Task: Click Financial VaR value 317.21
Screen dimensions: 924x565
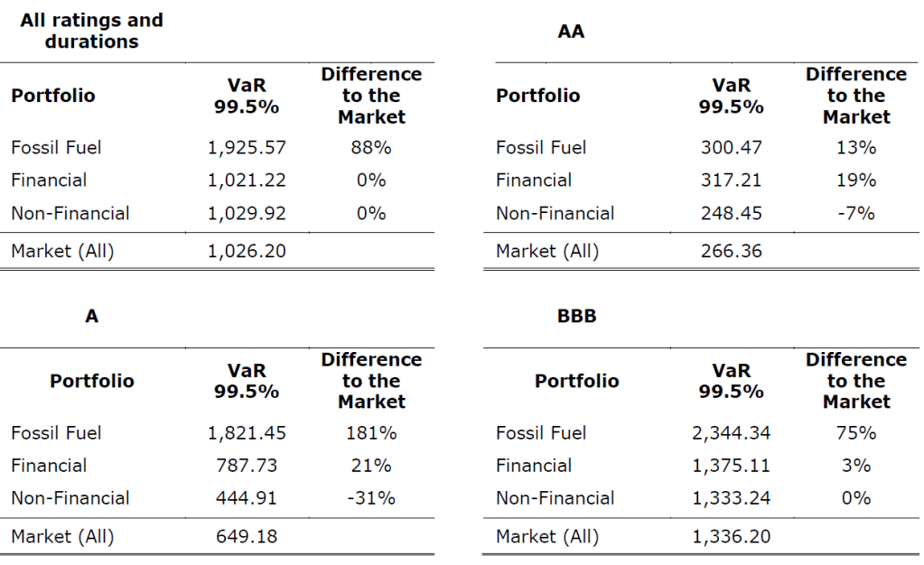Action: [x=731, y=180]
